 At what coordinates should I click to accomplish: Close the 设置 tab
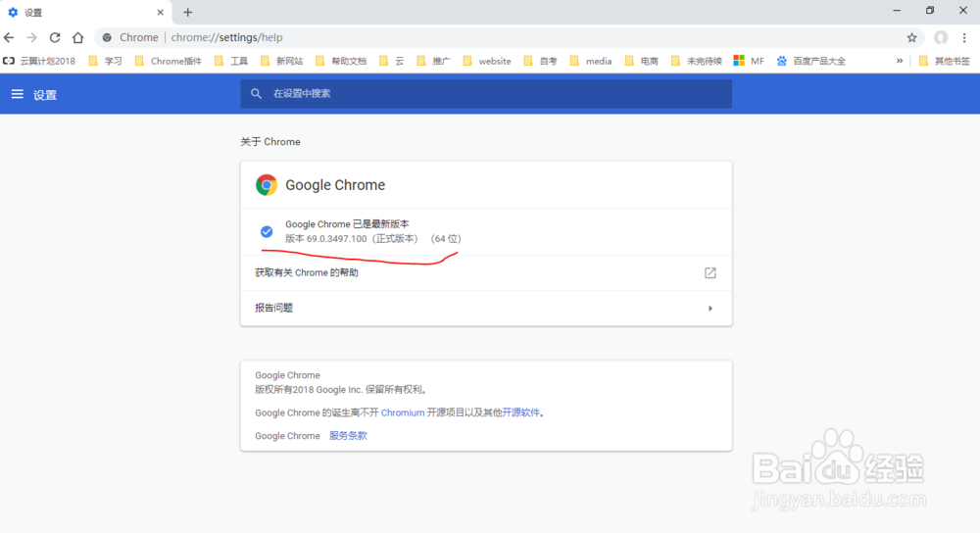160,12
